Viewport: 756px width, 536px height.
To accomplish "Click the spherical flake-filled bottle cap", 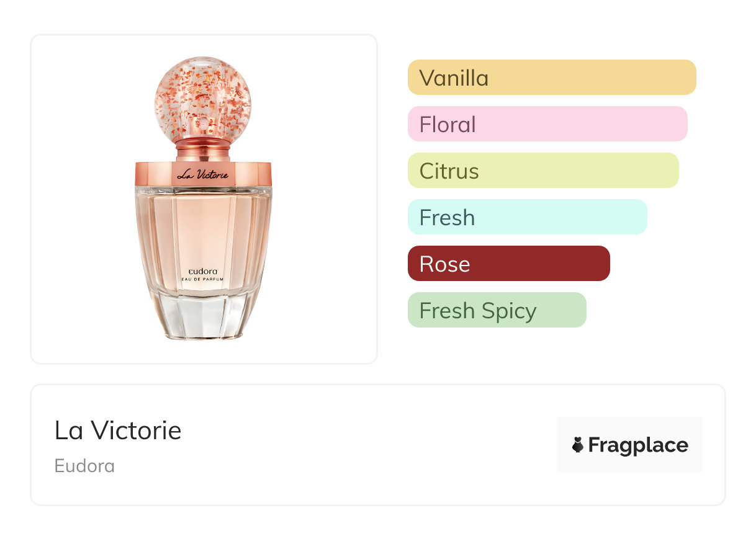I will pyautogui.click(x=203, y=97).
